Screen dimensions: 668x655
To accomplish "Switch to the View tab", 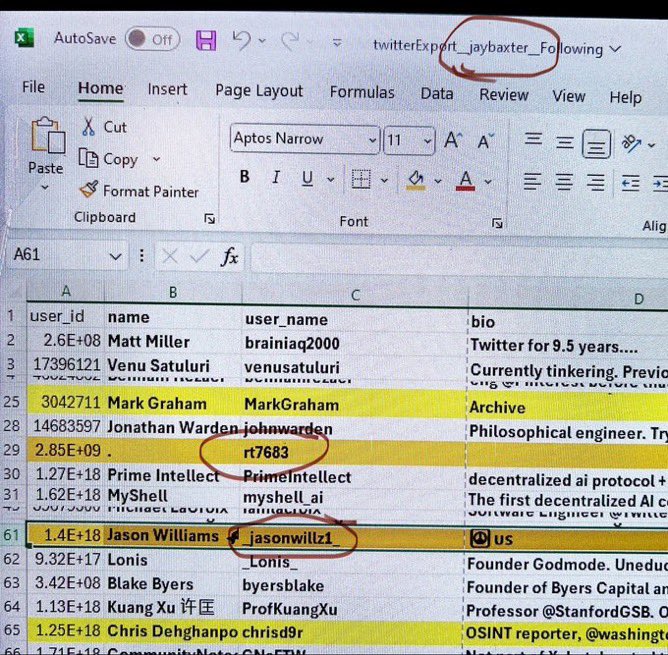I will click(x=569, y=96).
